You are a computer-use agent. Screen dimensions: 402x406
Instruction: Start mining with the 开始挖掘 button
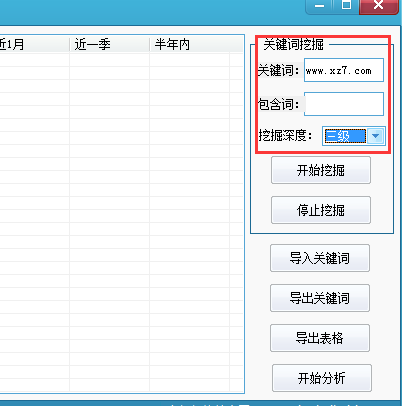tap(321, 170)
